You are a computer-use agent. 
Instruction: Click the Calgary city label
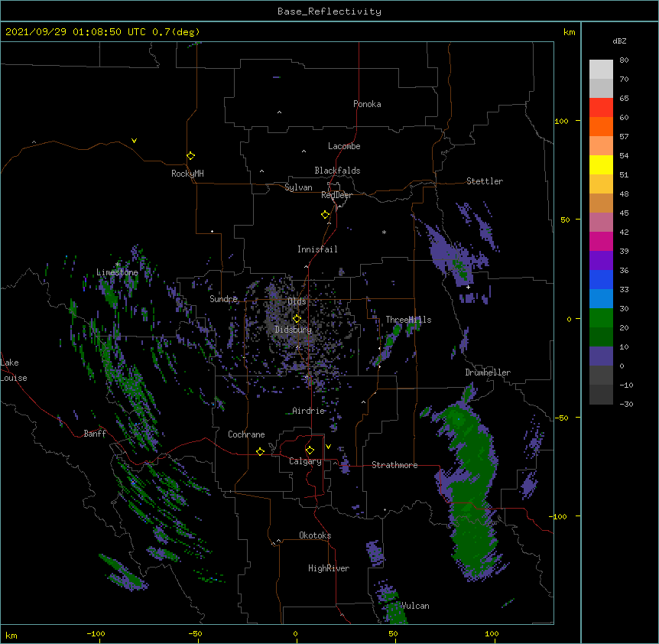pos(306,461)
